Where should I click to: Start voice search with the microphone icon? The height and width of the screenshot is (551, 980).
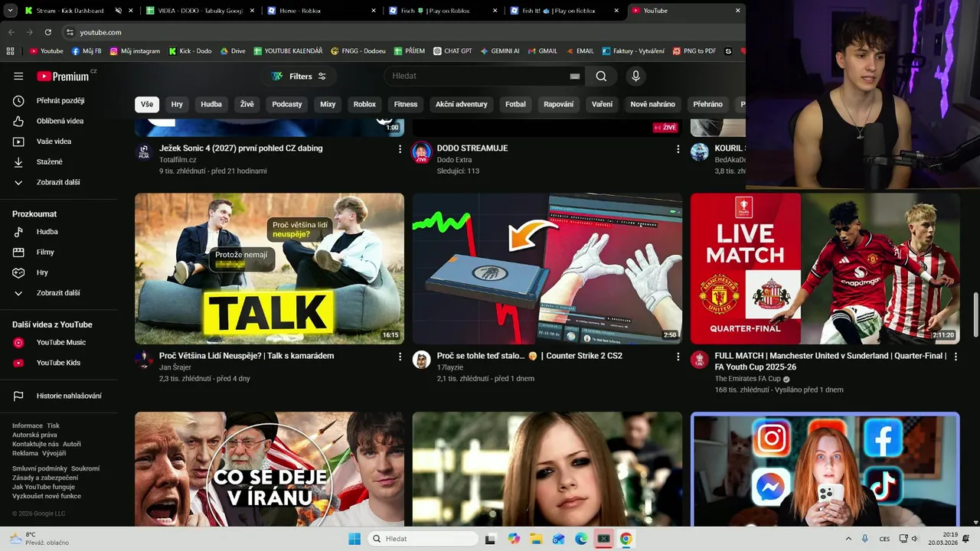coord(635,76)
